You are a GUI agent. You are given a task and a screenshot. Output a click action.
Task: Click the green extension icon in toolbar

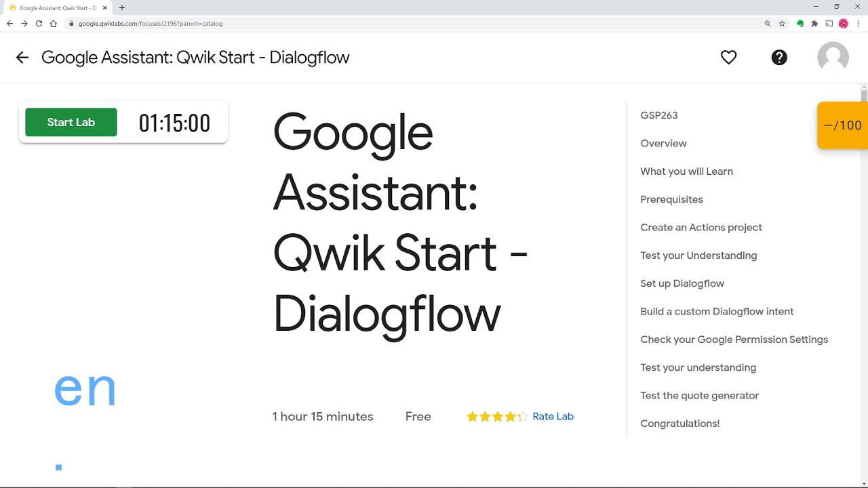coord(800,23)
